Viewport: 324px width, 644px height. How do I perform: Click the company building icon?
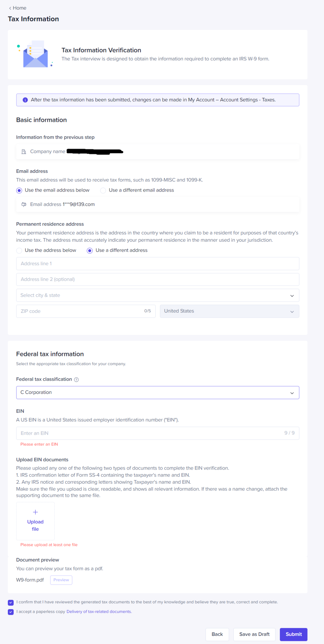[x=24, y=152]
